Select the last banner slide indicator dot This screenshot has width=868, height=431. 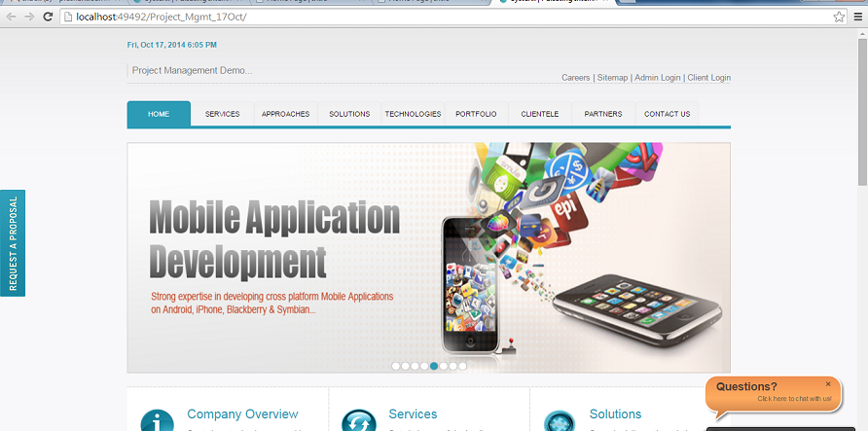462,366
